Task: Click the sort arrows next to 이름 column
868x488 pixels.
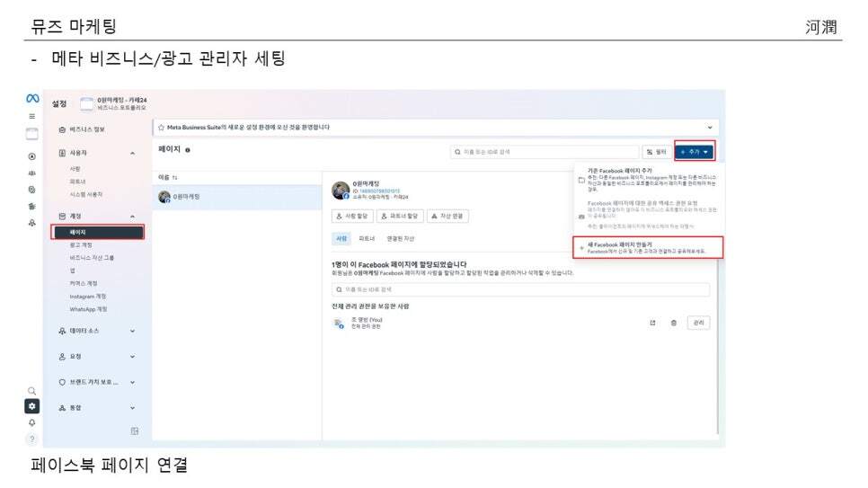Action: 174,178
